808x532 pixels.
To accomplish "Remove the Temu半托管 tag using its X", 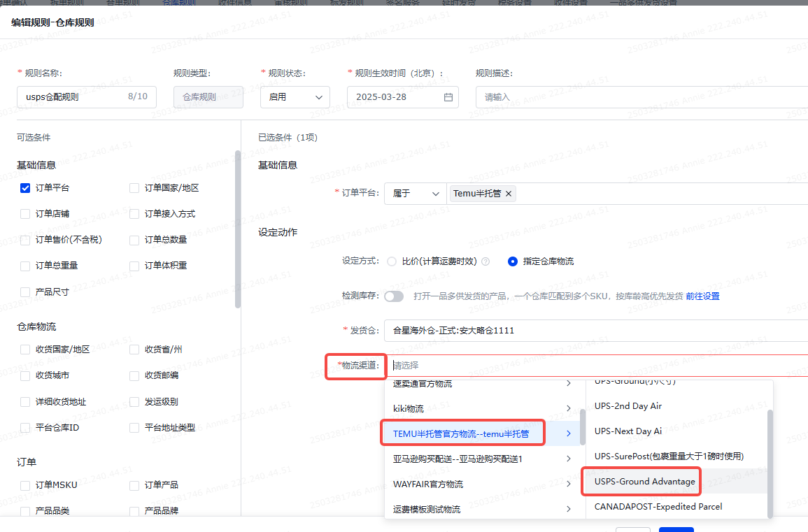I will 509,194.
